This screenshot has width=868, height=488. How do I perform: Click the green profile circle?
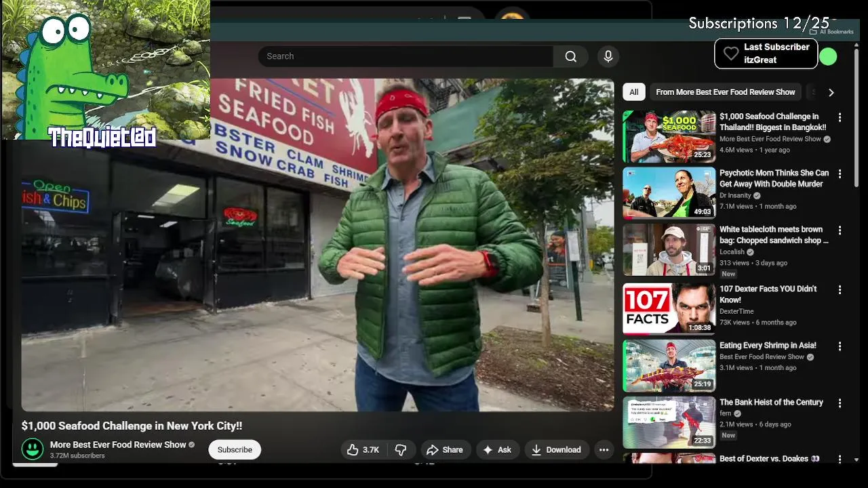tap(828, 57)
